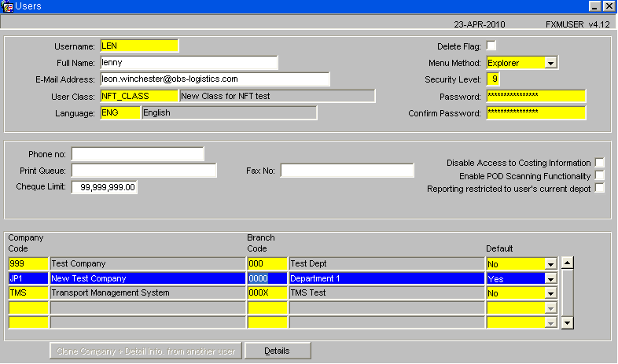Screen dimensions: 618x364
Task: Click the FXMUSER v4.12 version text
Action: pos(578,24)
